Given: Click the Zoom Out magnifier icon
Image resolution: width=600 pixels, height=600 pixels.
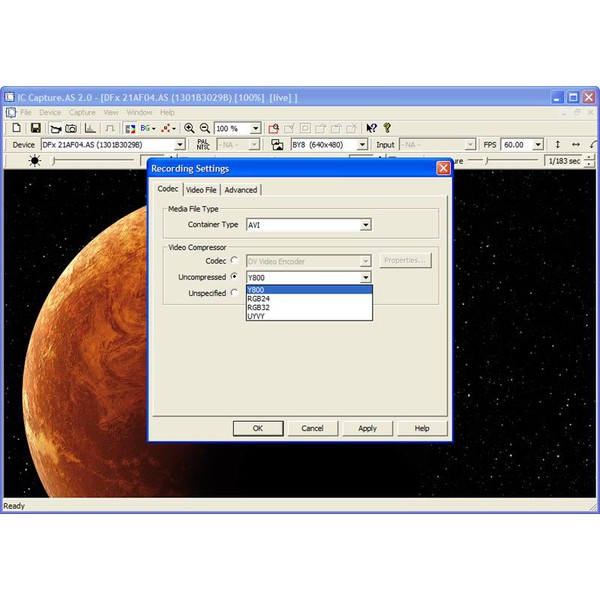Looking at the screenshot, I should pos(205,128).
